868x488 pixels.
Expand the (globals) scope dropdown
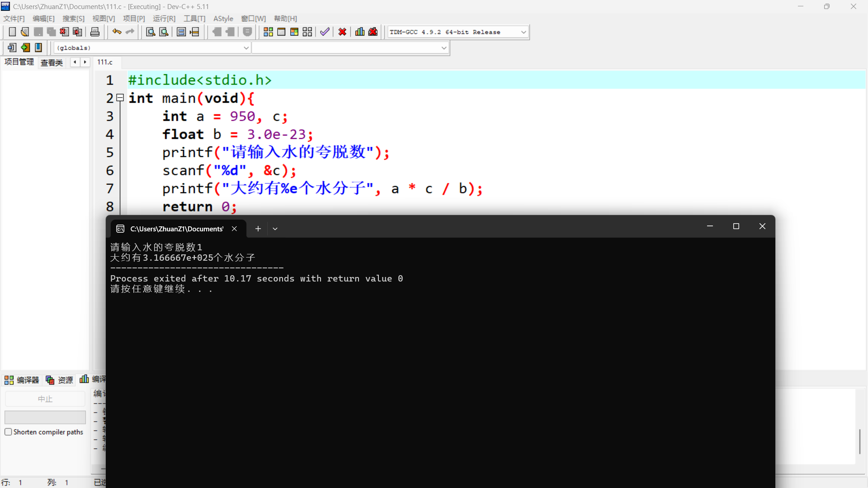click(246, 48)
